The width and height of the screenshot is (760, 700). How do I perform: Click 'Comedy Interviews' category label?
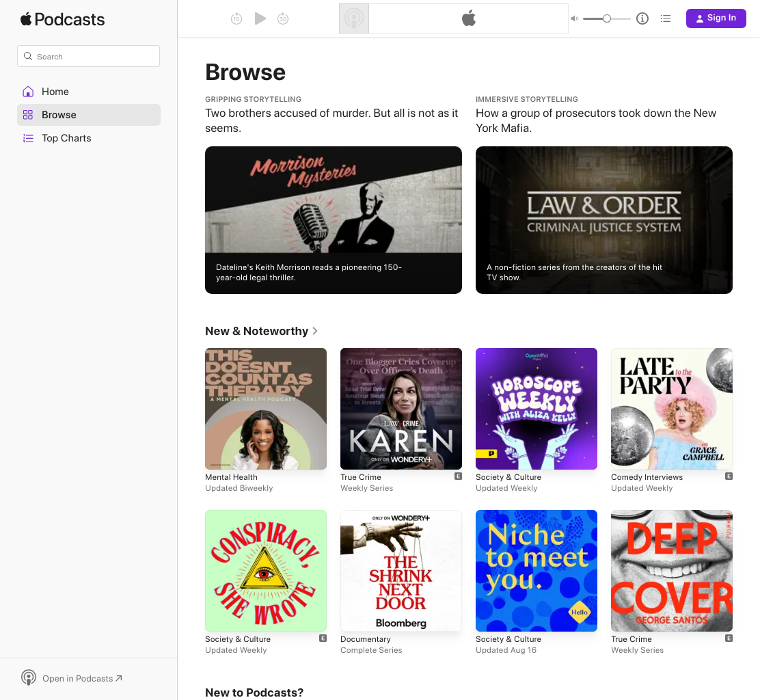[647, 477]
